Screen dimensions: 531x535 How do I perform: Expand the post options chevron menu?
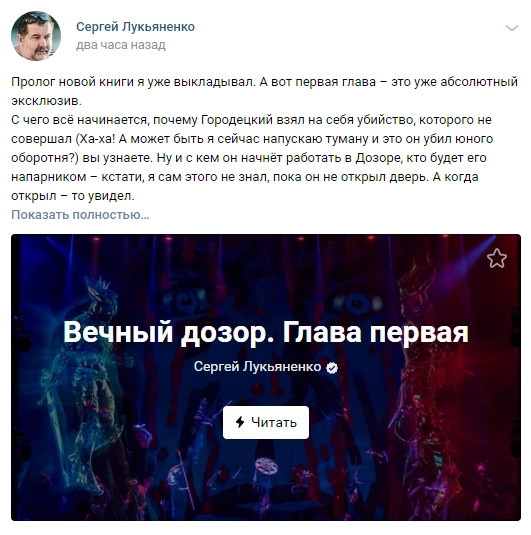click(x=512, y=28)
